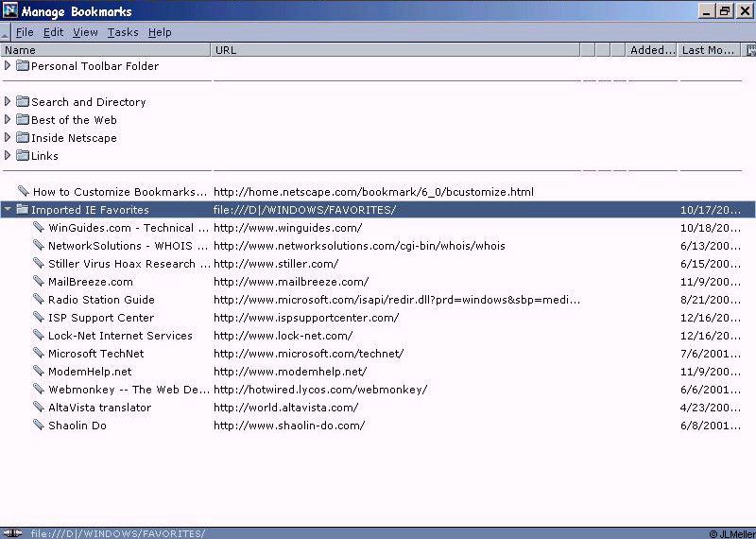Click the bcustomize.html URL cell
This screenshot has height=539, width=756.
point(373,192)
